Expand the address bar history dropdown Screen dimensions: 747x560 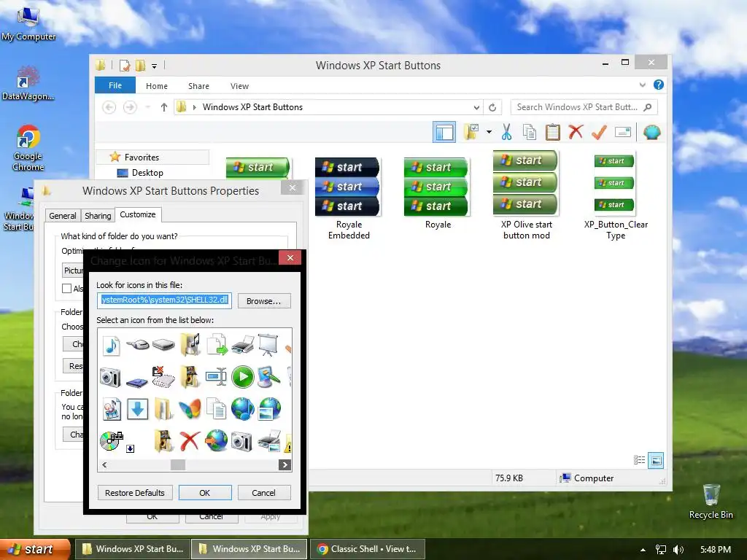[x=476, y=108]
